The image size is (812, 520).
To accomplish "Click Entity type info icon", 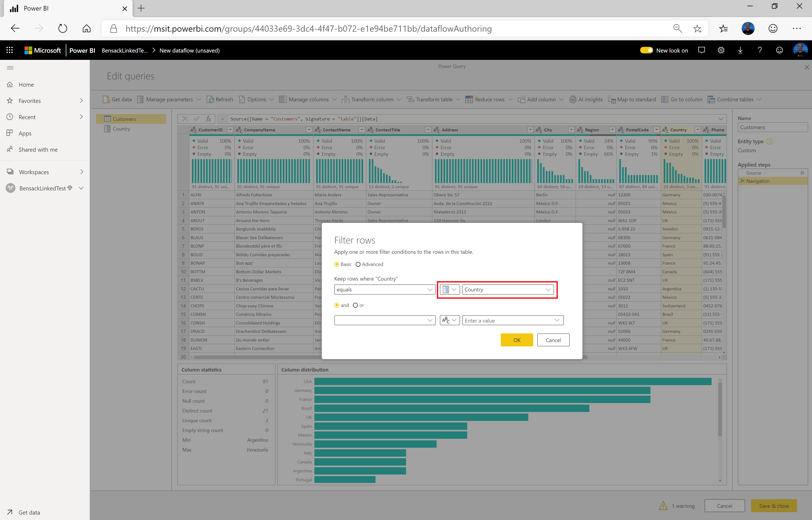I will click(770, 141).
